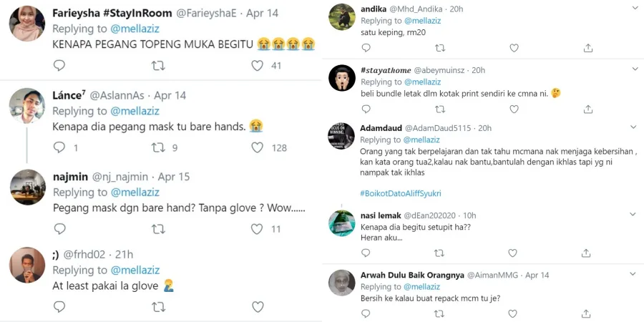Like andika's reply tweet
The height and width of the screenshot is (322, 644).
click(x=514, y=48)
